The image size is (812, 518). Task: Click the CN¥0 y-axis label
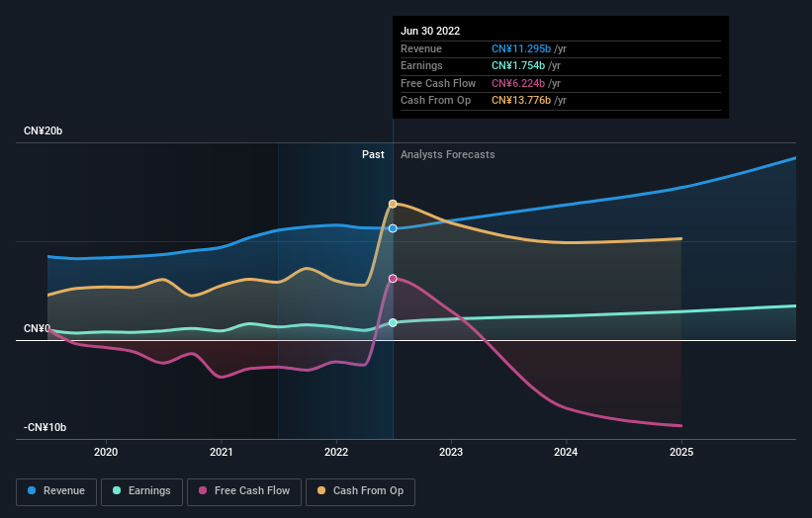(37, 328)
